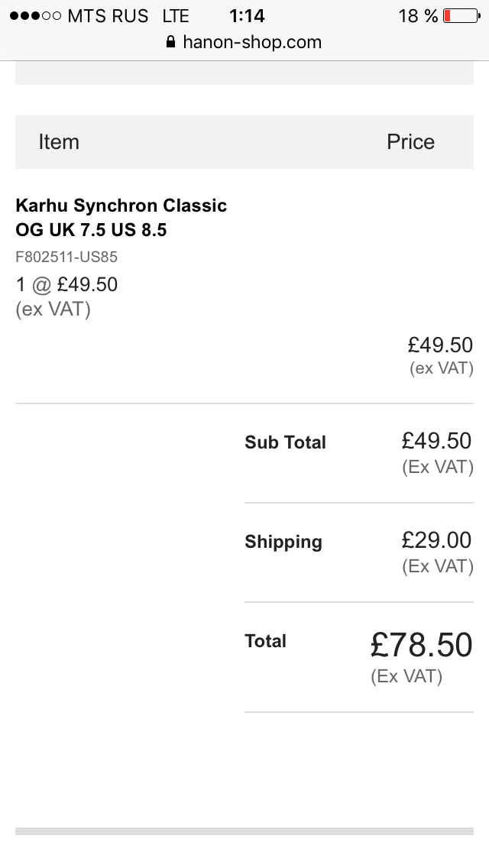
Task: Tap the hanon-shop.com address field
Action: [252, 42]
